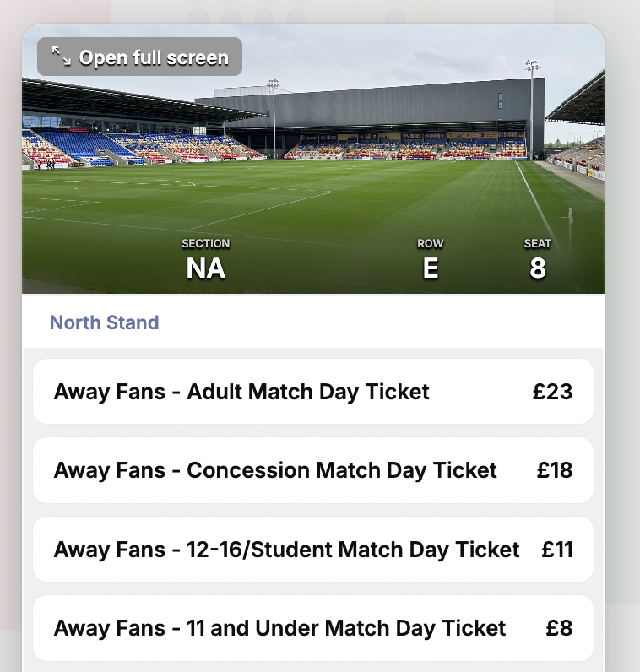Click the £11 student ticket price
This screenshot has width=640, height=672.
click(x=557, y=550)
